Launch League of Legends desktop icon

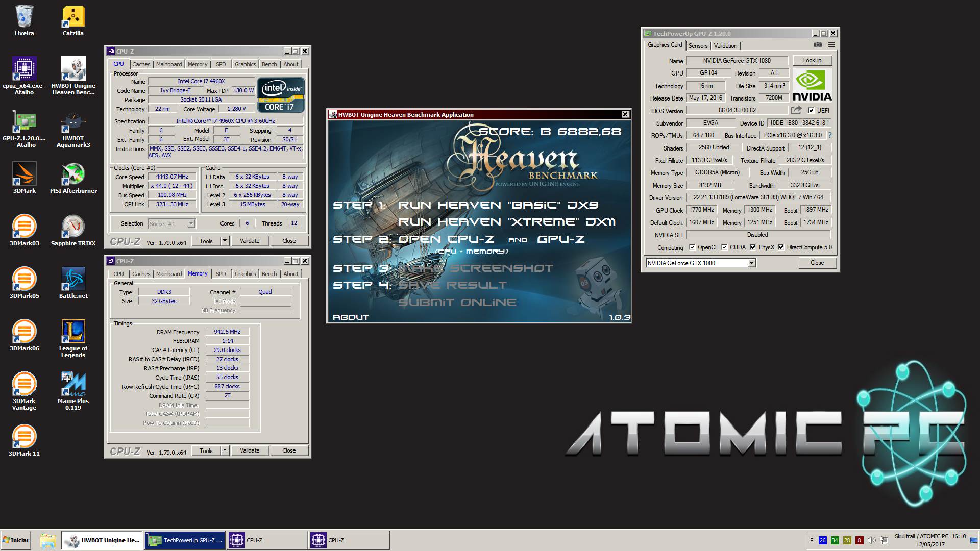tap(73, 338)
